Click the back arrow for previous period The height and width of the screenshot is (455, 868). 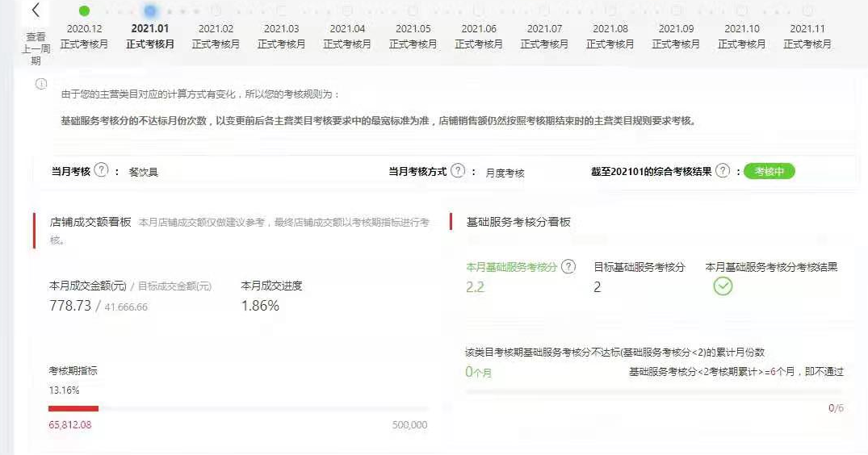(x=36, y=10)
